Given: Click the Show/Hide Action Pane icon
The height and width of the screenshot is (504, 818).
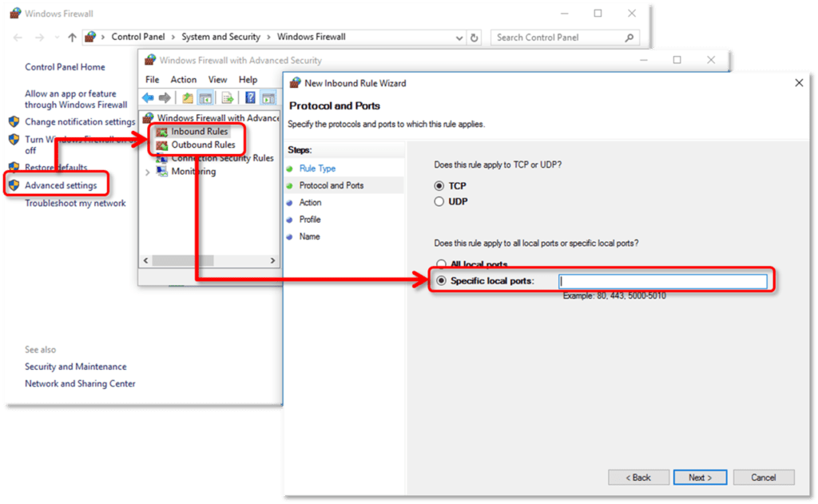Looking at the screenshot, I should point(268,97).
